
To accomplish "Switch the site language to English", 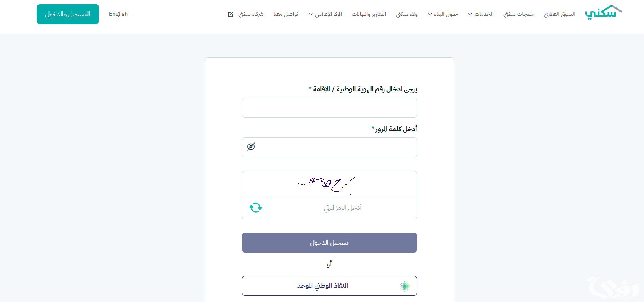I will coord(118,14).
